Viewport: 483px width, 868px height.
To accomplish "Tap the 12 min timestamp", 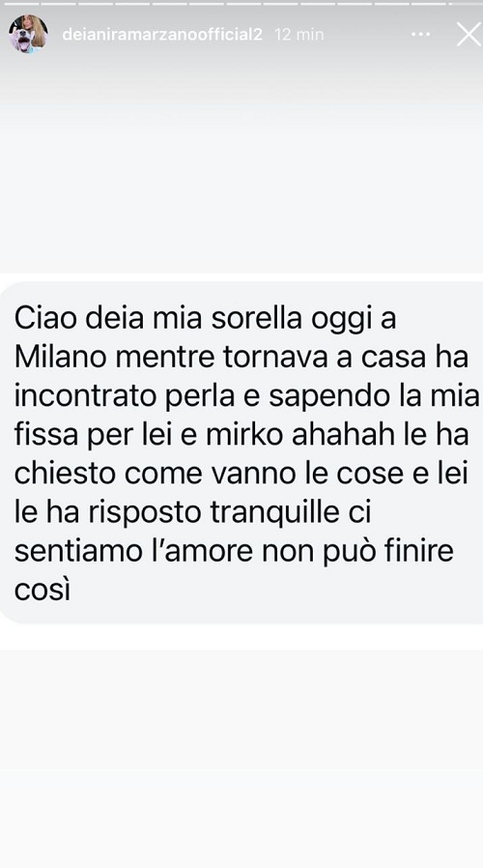I will [299, 35].
